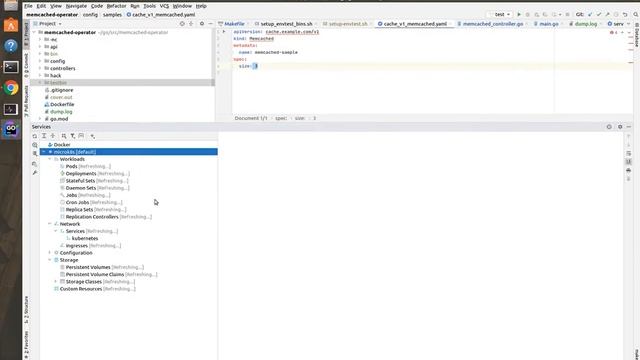Open System Monitor from the Ubuntu dock

coord(11,109)
